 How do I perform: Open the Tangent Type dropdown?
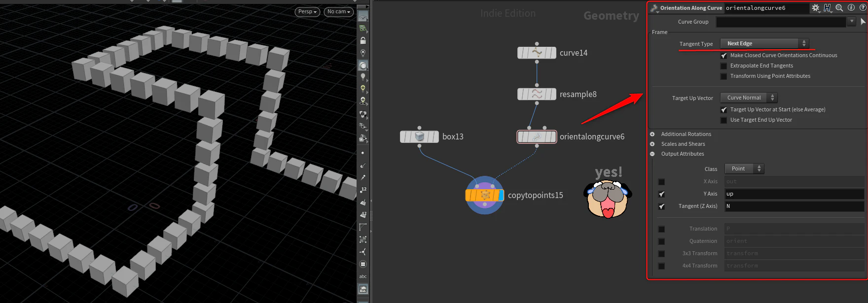point(764,43)
